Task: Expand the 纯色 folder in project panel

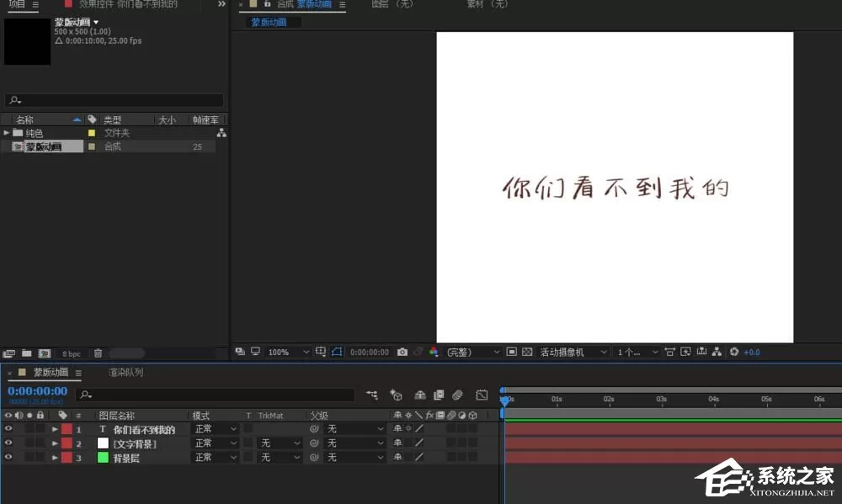Action: (x=7, y=133)
